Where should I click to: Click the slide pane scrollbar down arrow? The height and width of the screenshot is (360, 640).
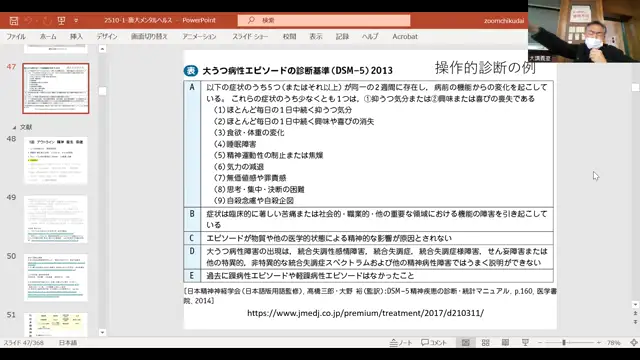coord(635,305)
